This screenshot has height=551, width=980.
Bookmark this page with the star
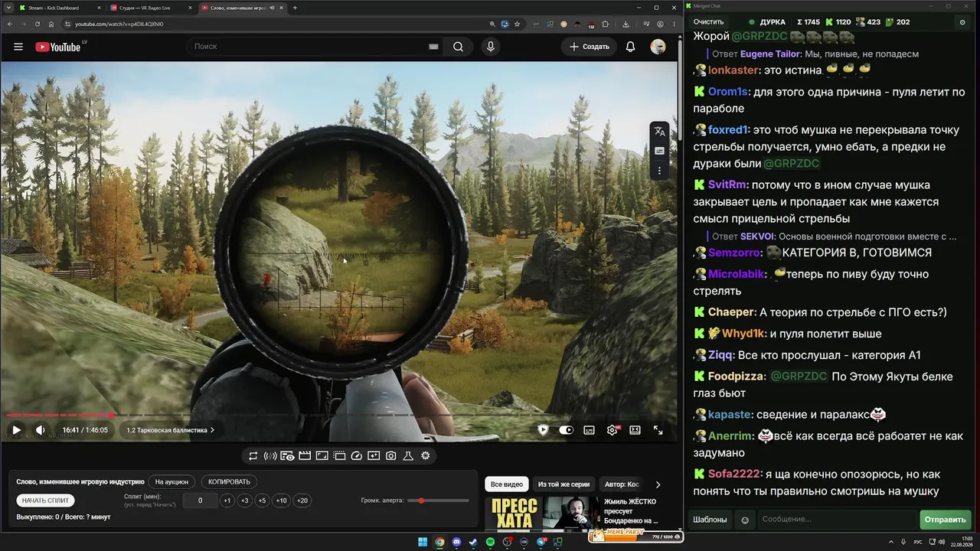point(518,24)
